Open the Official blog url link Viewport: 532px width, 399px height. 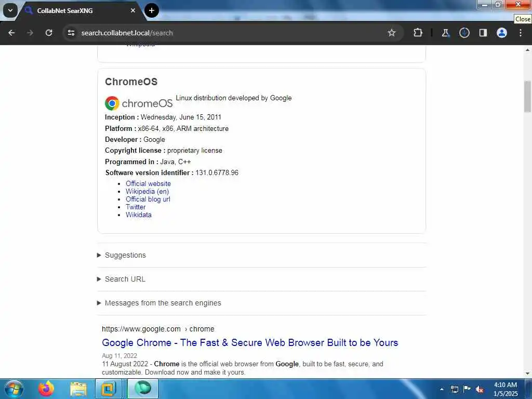click(x=148, y=199)
